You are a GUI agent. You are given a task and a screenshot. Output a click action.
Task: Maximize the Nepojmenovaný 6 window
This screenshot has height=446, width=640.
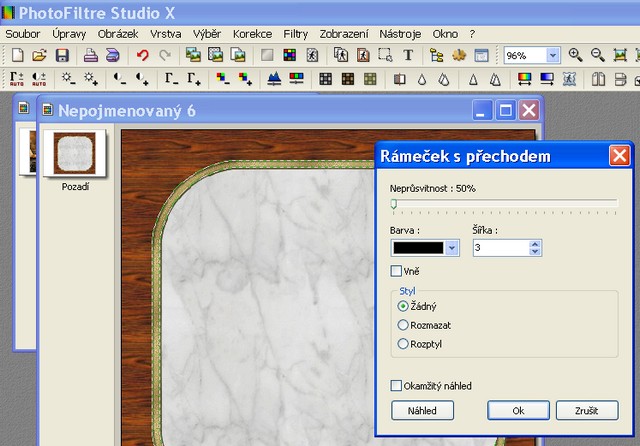click(505, 110)
